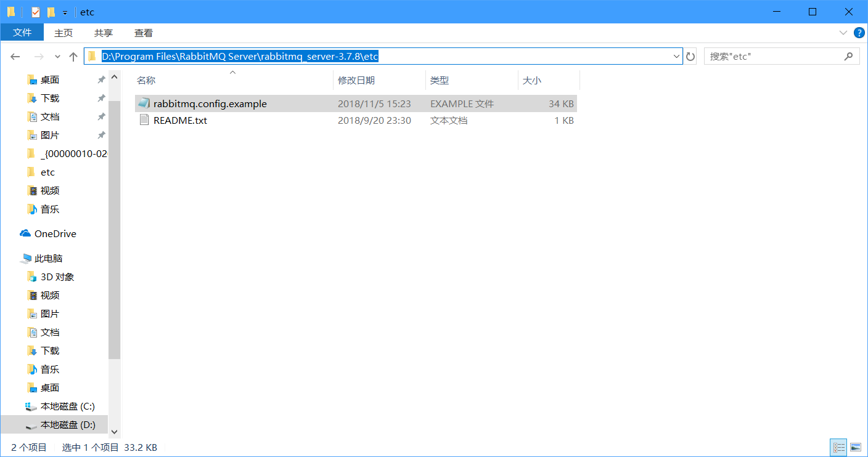Refresh the current folder view
Screen dimensions: 868x457
(690, 57)
